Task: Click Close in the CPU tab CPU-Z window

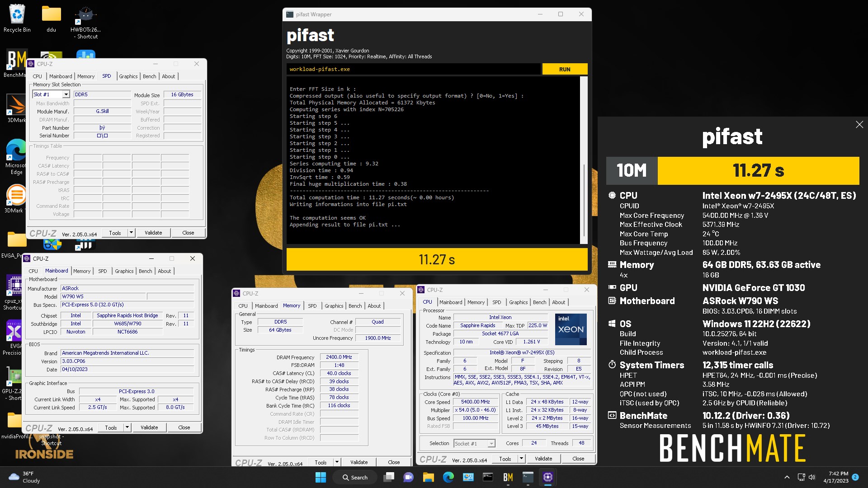Action: point(578,458)
